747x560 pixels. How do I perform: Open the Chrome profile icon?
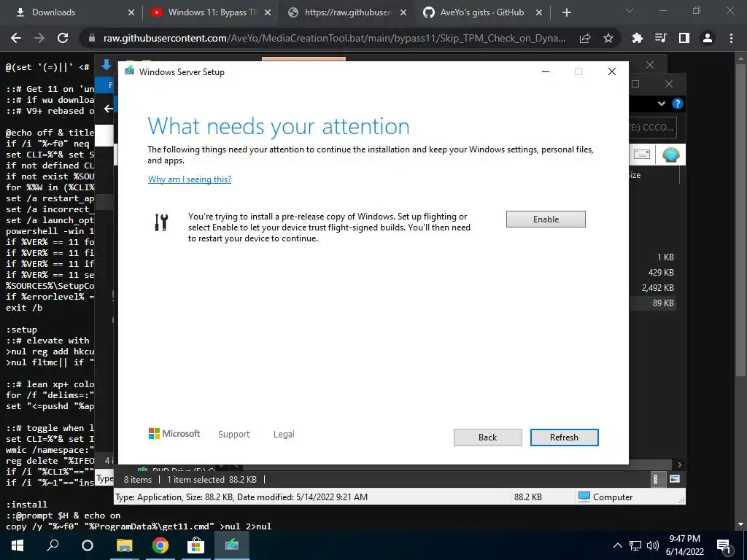[x=708, y=38]
